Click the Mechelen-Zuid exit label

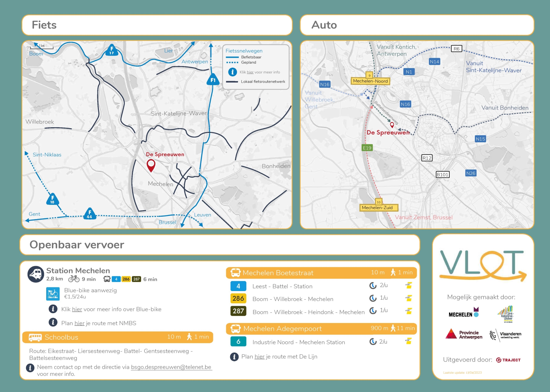(377, 208)
